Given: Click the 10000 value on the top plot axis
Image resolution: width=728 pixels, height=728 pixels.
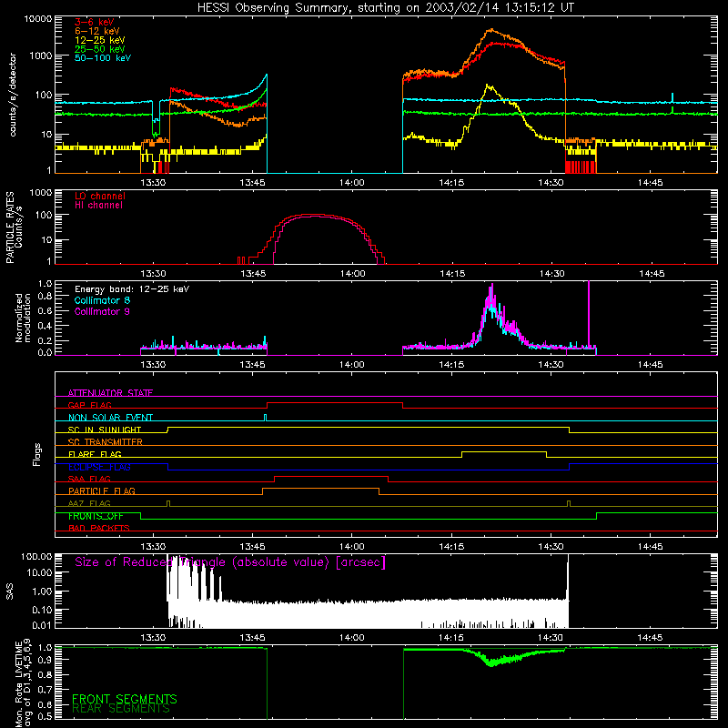Looking at the screenshot, I should coord(38,18).
